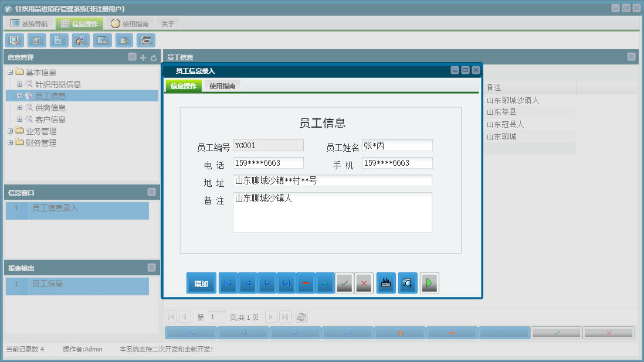The width and height of the screenshot is (644, 362).
Task: Click pager last page button below the grid
Action: [x=286, y=317]
